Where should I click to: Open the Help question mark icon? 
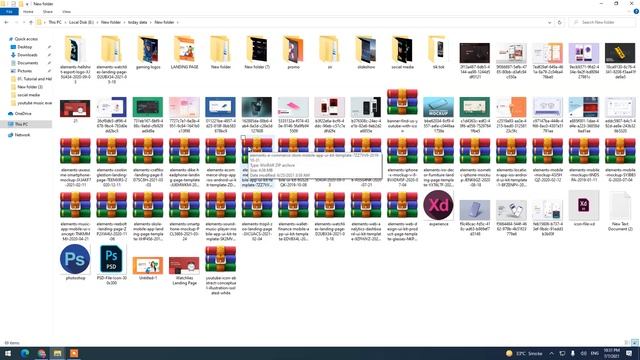(636, 12)
